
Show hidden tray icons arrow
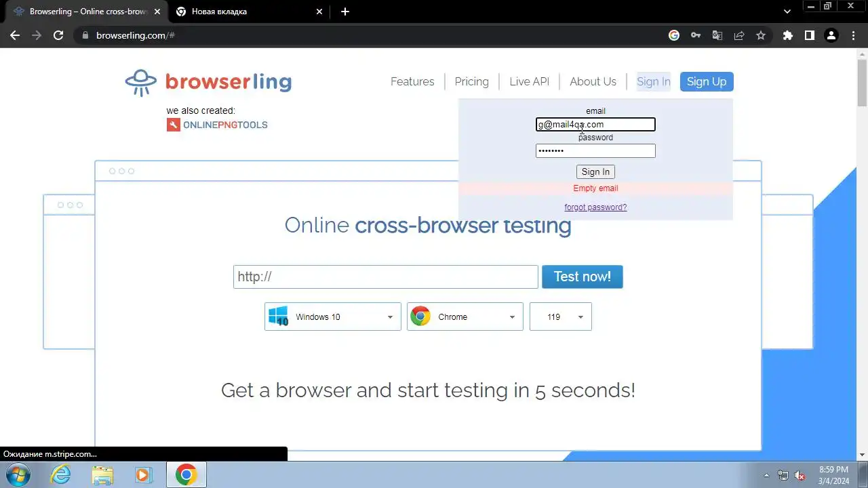[x=766, y=475]
